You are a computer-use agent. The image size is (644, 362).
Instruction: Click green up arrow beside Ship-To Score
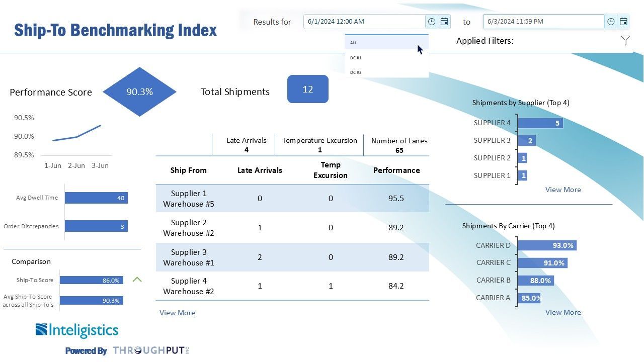(137, 280)
